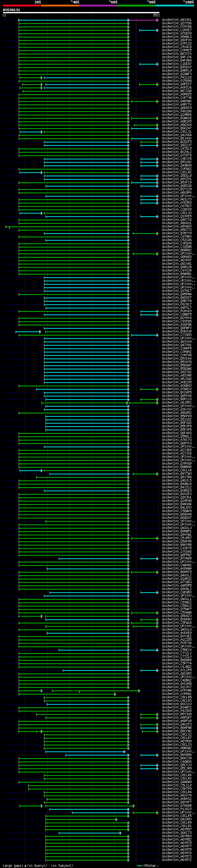The width and height of the screenshot is (197, 868).
Task: Open entry UniRef100_A9VAD3
Action: click(177, 227)
